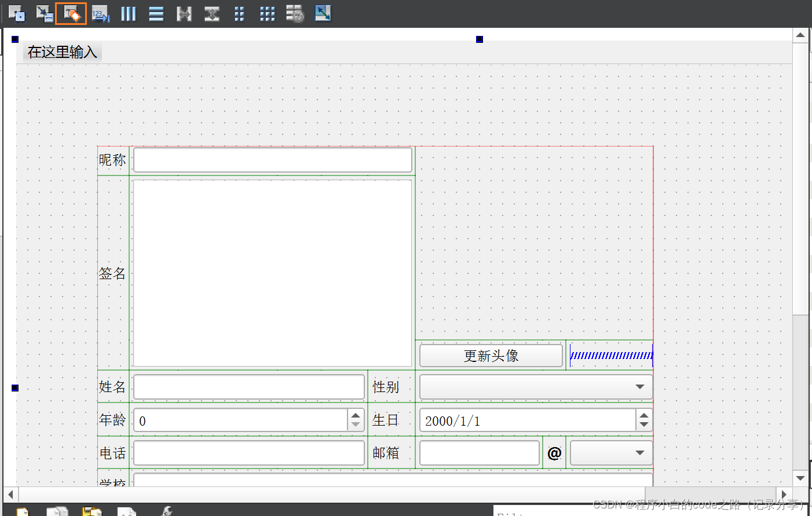
Task: Enable Edit Tab Order mode
Action: coord(100,13)
